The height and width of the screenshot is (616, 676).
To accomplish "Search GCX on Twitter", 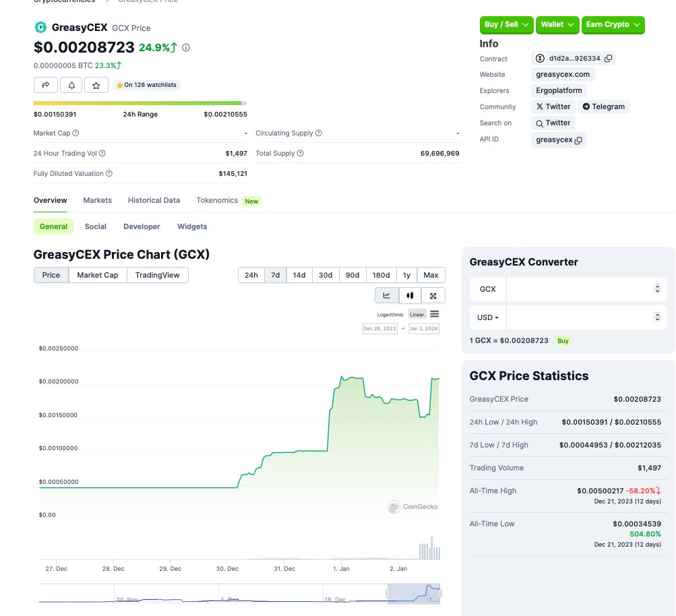I will [553, 123].
